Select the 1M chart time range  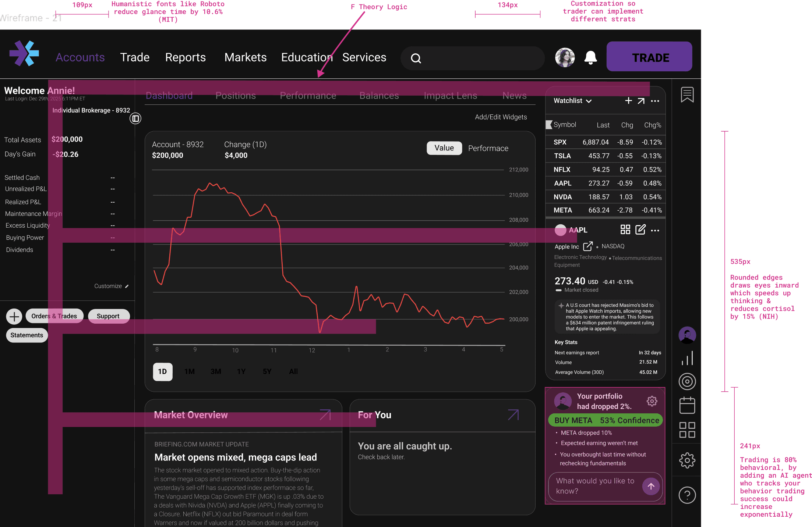coord(190,371)
